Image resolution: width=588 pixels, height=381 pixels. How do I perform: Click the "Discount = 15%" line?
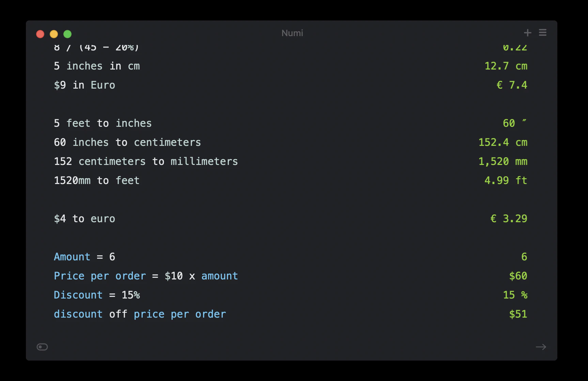point(97,295)
